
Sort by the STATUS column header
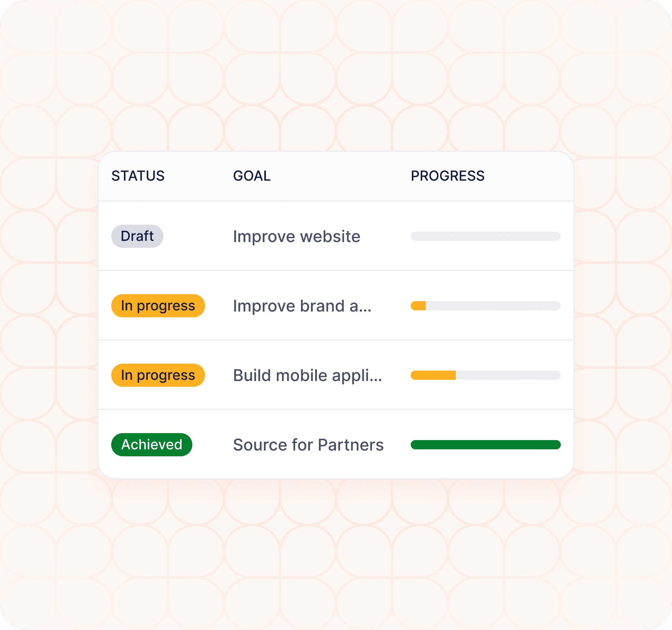coord(138,176)
